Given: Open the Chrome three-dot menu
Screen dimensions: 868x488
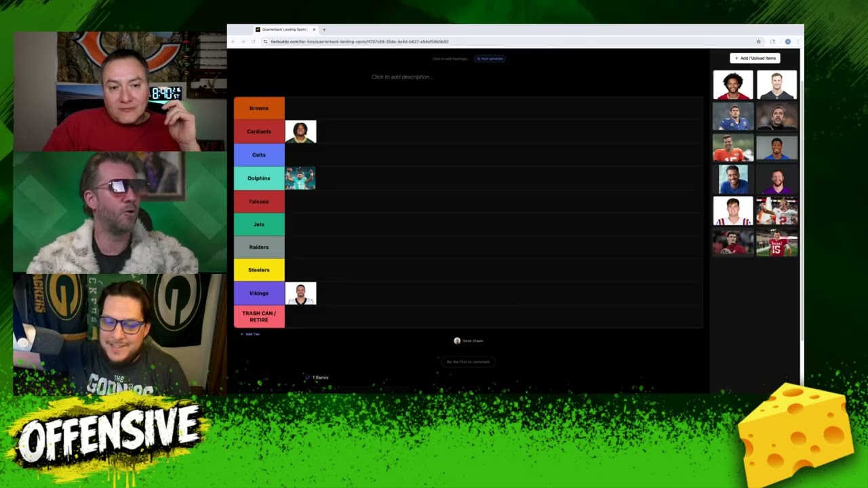Looking at the screenshot, I should pos(797,41).
